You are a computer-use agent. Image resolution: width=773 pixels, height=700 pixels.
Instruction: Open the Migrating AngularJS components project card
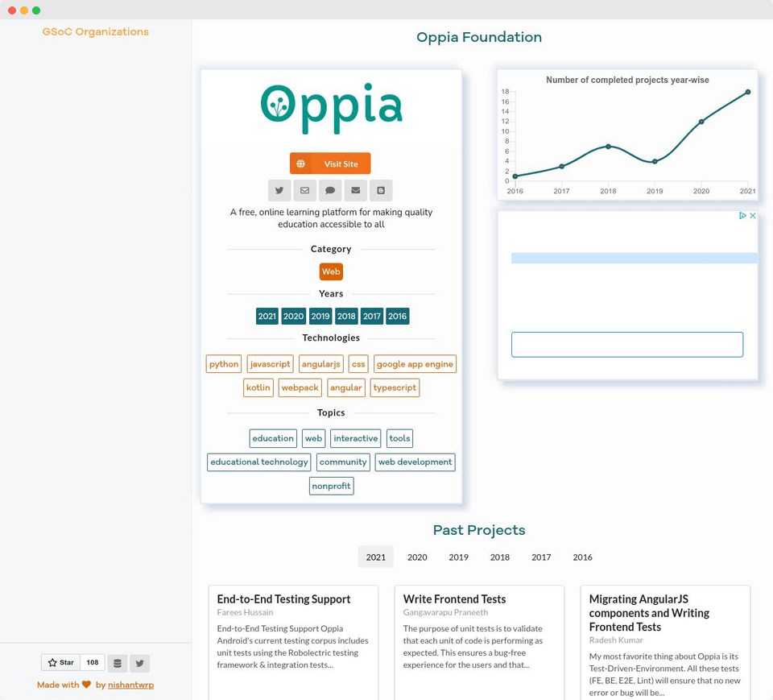click(x=666, y=642)
